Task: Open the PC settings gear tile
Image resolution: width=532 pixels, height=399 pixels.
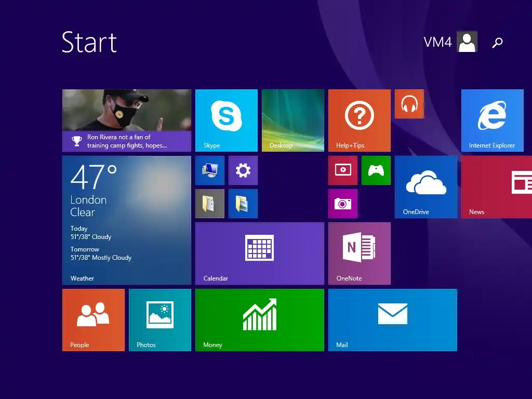Action: 243,170
